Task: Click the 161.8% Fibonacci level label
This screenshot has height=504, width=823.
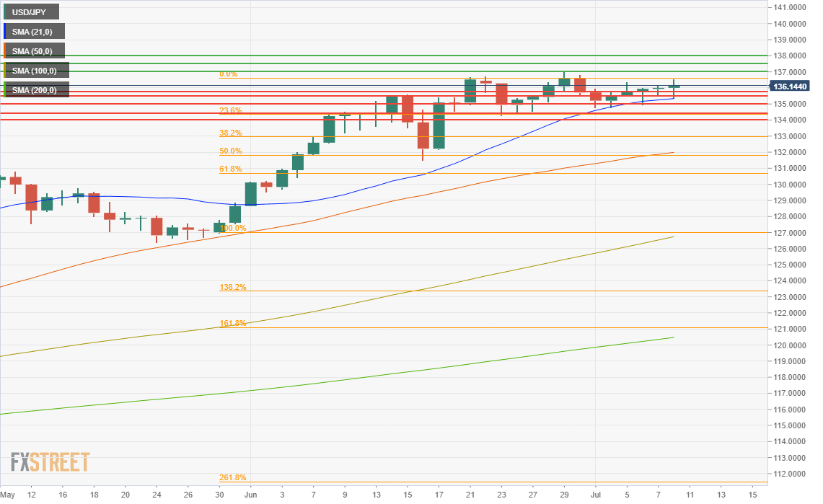Action: click(232, 323)
